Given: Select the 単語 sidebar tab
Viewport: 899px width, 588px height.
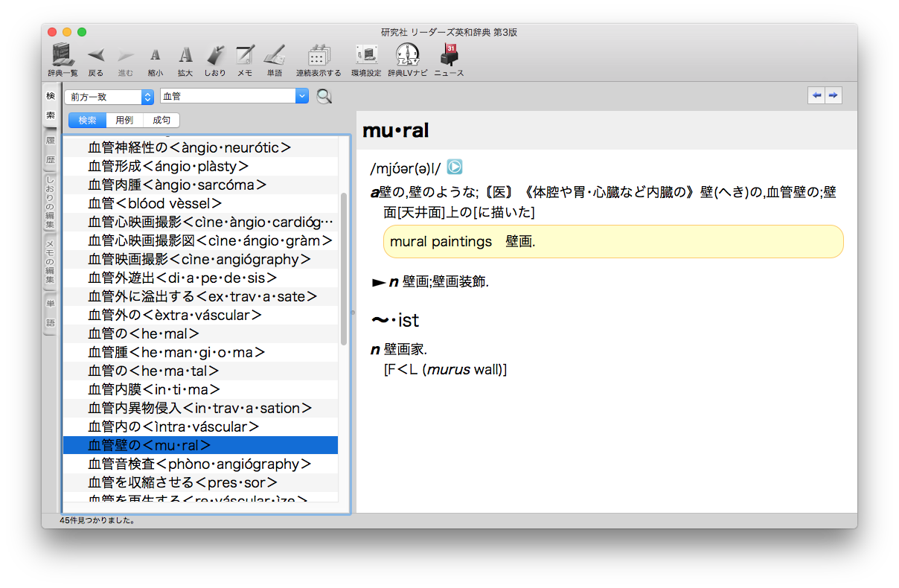Looking at the screenshot, I should (50, 313).
